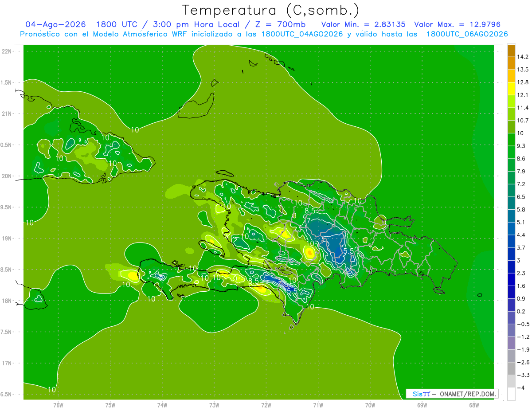This screenshot has width=532, height=411.
Task: Click the "21N" latitude axis label
Action: click(7, 114)
